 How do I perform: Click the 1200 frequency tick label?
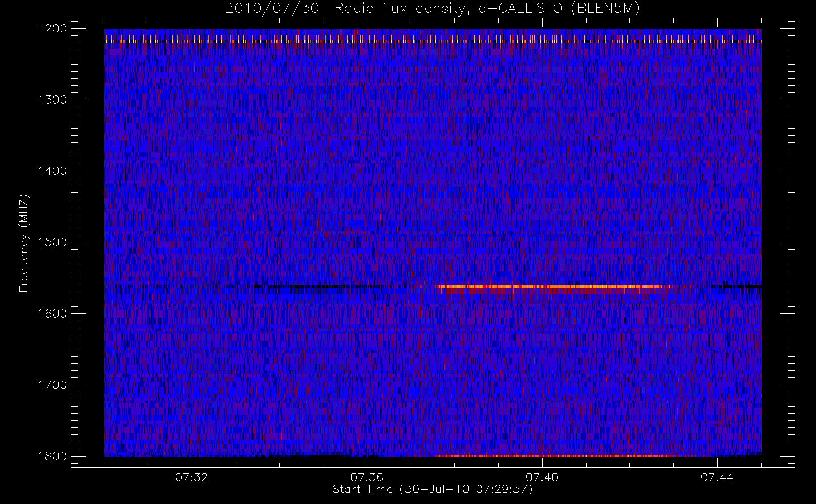point(52,29)
